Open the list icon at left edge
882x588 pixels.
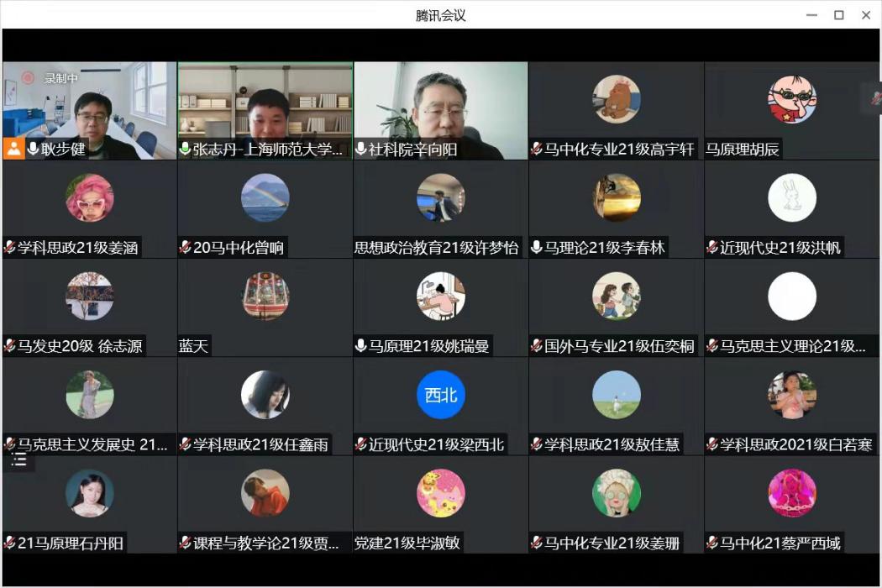point(18,459)
